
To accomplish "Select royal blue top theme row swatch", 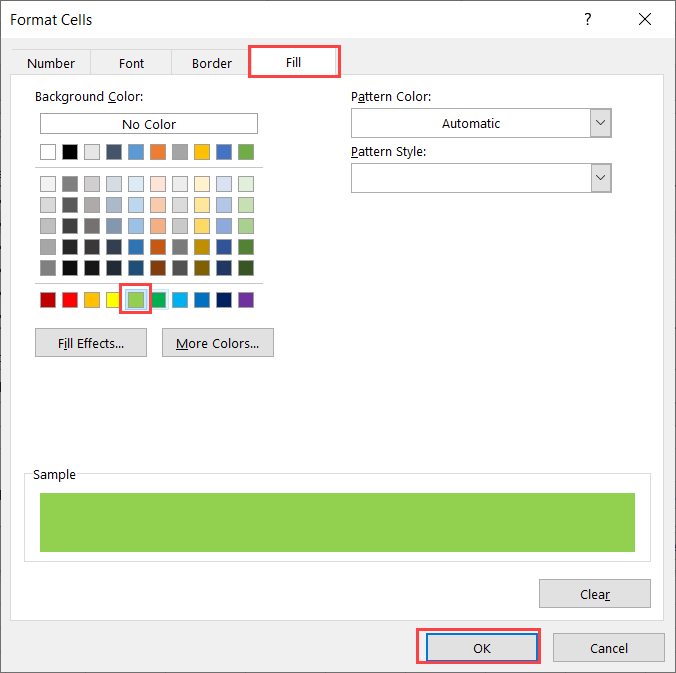I will point(224,152).
